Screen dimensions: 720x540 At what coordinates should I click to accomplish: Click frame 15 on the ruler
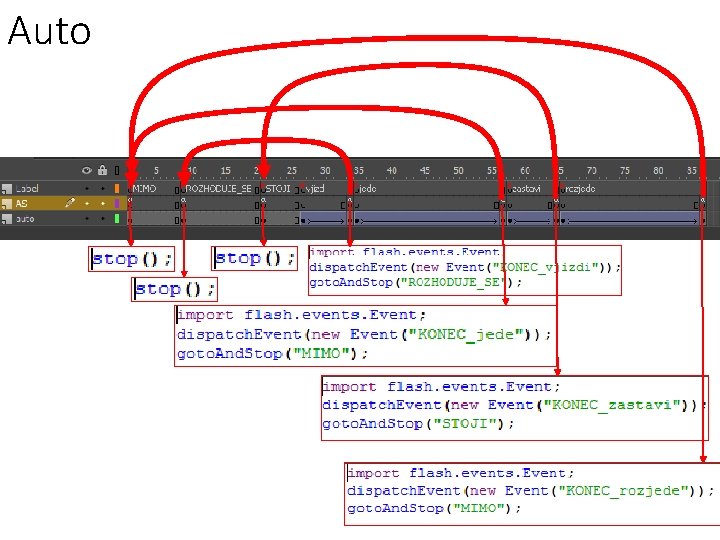pyautogui.click(x=225, y=170)
